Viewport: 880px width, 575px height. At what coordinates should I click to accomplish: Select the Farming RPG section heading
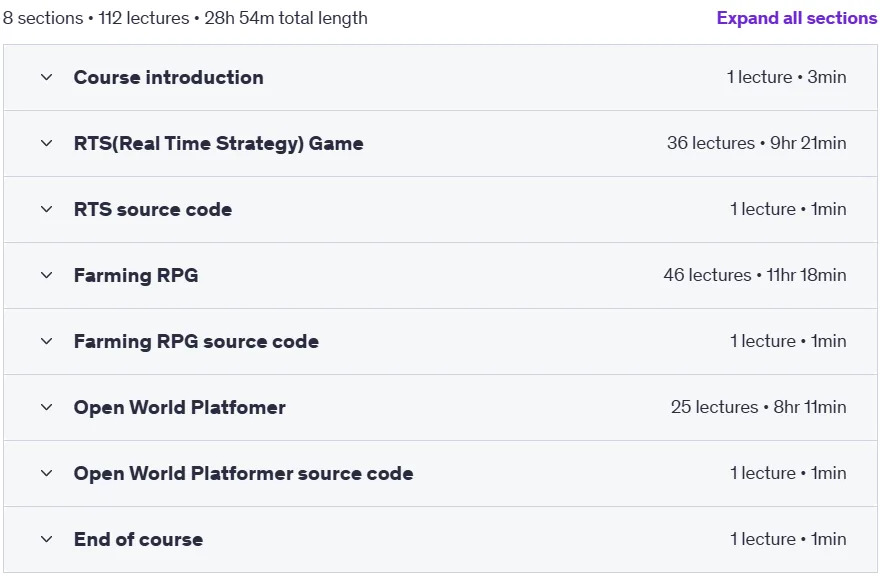(x=136, y=275)
